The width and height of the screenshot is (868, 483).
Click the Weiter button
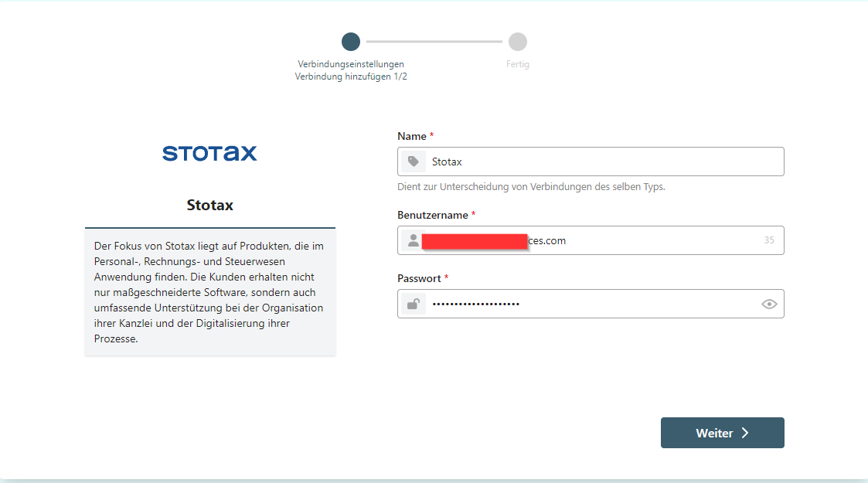point(722,433)
